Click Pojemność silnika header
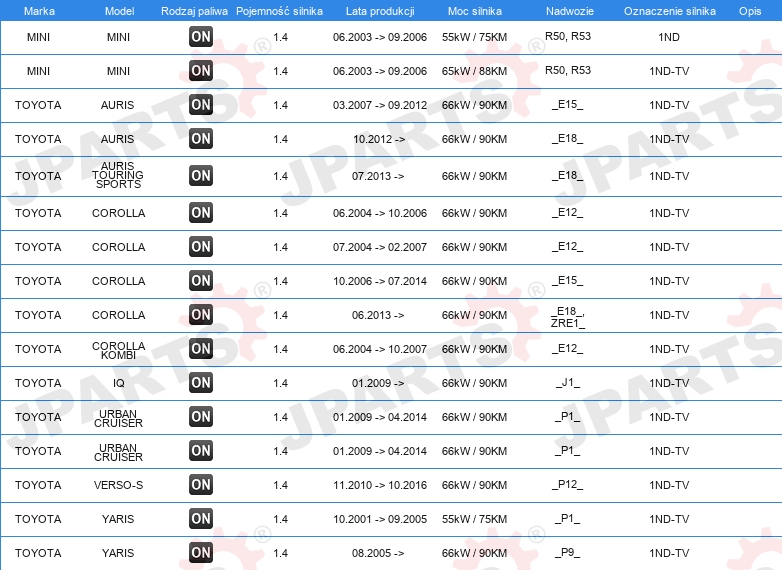This screenshot has height=570, width=782. pyautogui.click(x=279, y=11)
